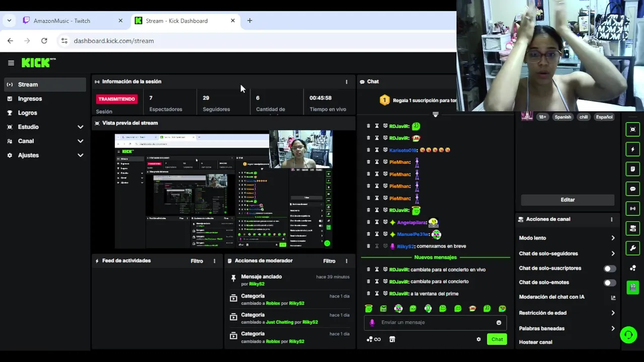Viewport: 644px width, 362px height.
Task: Click the chat bubble icon in right toolbar
Action: click(633, 189)
